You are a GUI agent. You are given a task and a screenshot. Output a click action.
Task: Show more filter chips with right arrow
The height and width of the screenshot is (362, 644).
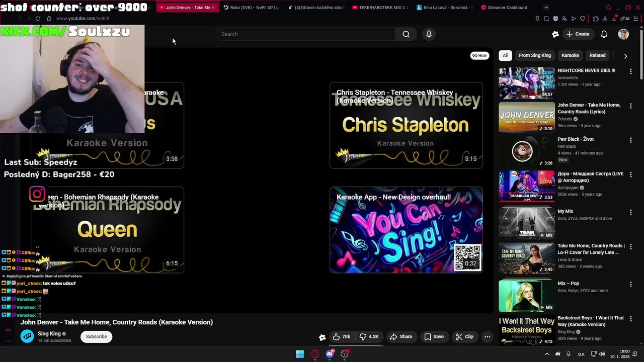coord(625,56)
